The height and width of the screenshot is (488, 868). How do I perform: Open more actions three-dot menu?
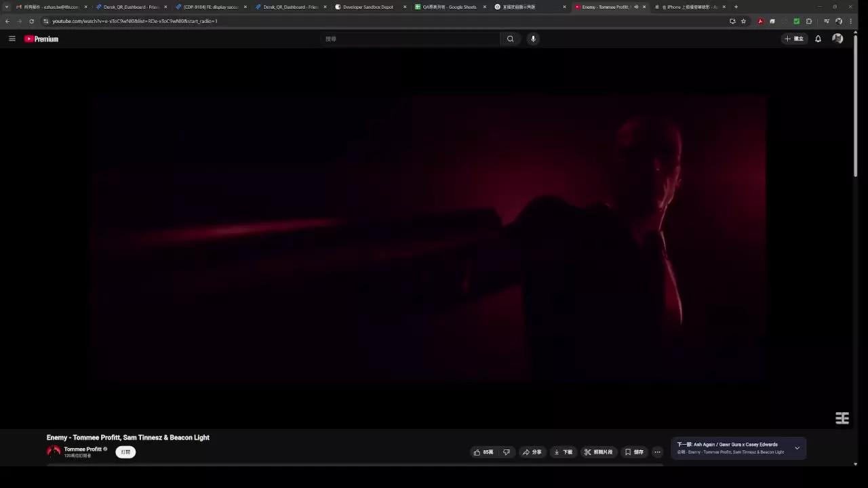coord(657,452)
